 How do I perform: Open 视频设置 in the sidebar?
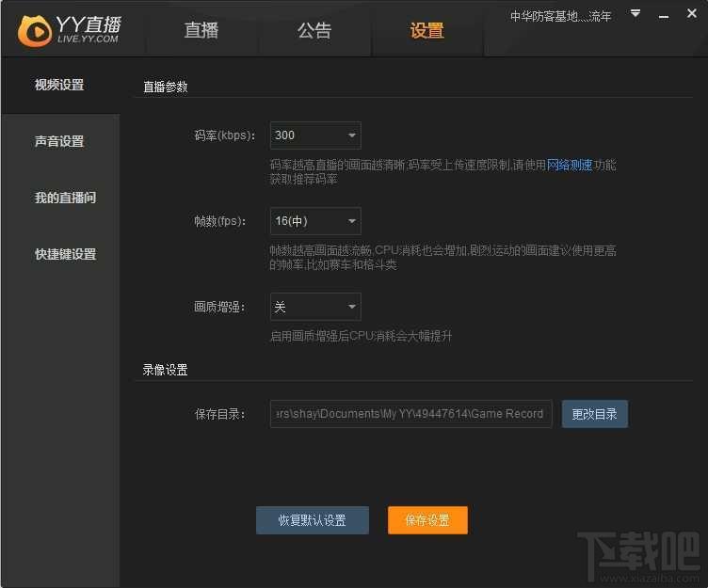(60, 85)
